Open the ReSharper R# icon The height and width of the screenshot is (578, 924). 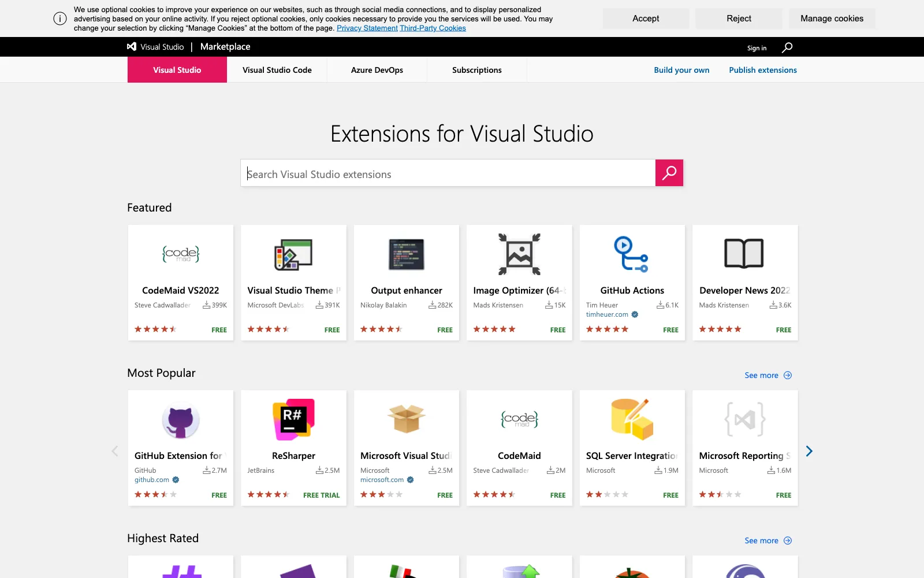(293, 420)
